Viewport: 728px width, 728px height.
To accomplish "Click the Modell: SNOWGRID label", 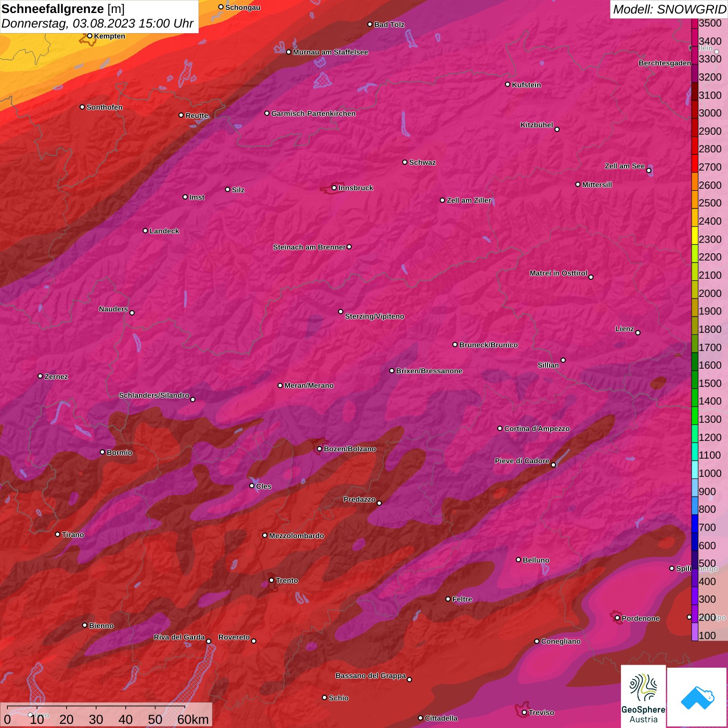I will tap(669, 9).
